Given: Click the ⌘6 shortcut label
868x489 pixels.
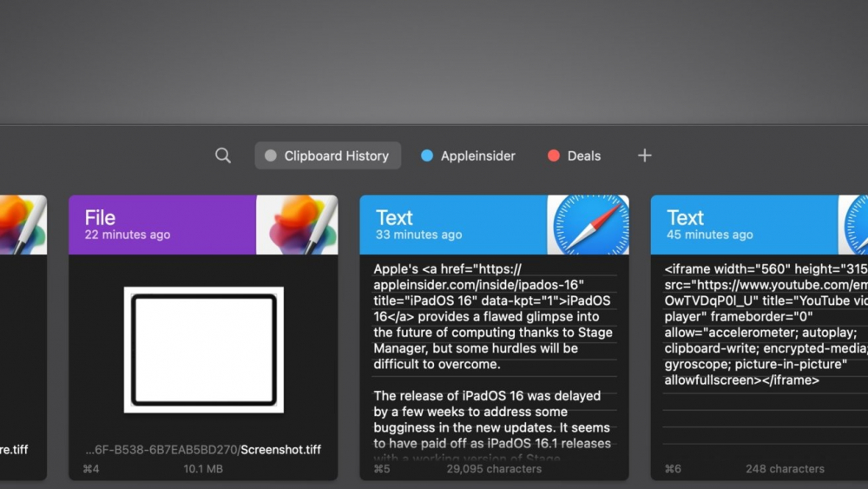Looking at the screenshot, I should [x=673, y=469].
